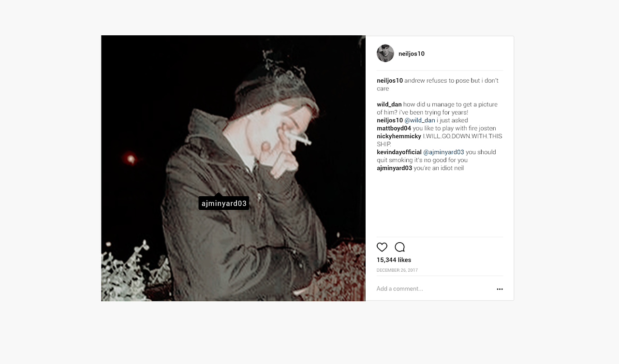The width and height of the screenshot is (619, 364).
Task: Like the post with the heart icon
Action: tap(382, 247)
